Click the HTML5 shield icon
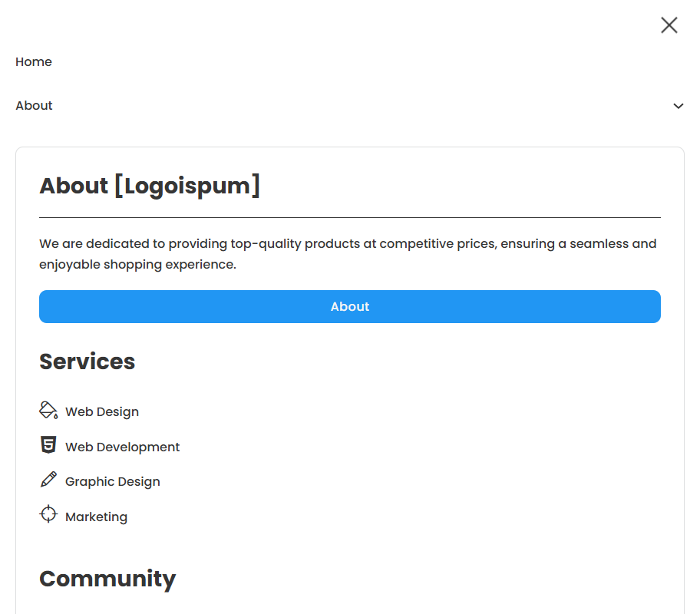The height and width of the screenshot is (614, 700). tap(48, 445)
